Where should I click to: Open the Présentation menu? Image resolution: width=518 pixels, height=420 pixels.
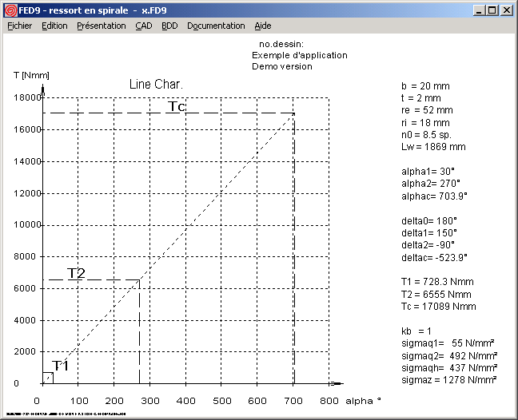point(102,26)
